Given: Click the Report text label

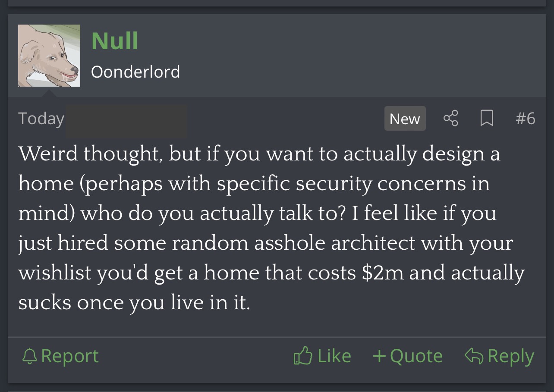Looking at the screenshot, I should [70, 356].
